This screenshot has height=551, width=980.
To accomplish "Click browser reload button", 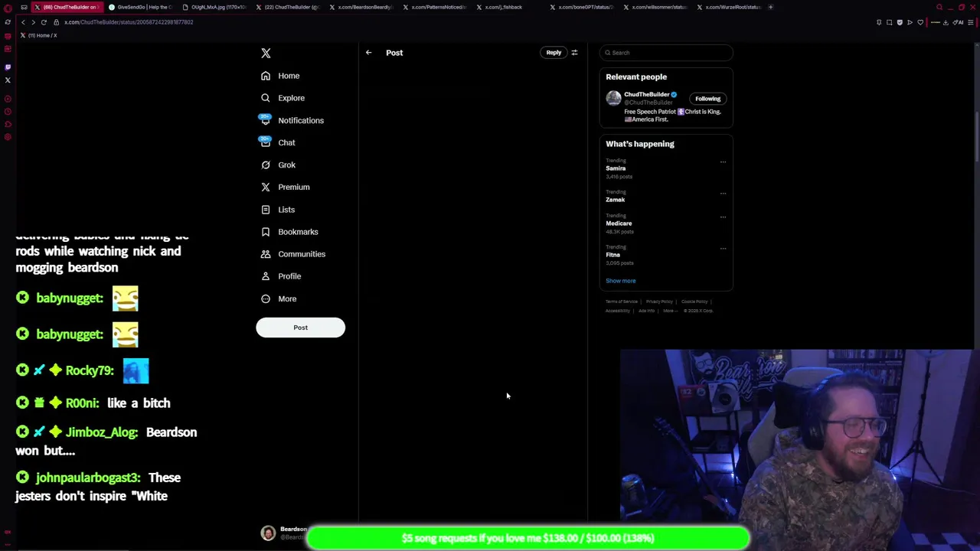I will pyautogui.click(x=44, y=22).
